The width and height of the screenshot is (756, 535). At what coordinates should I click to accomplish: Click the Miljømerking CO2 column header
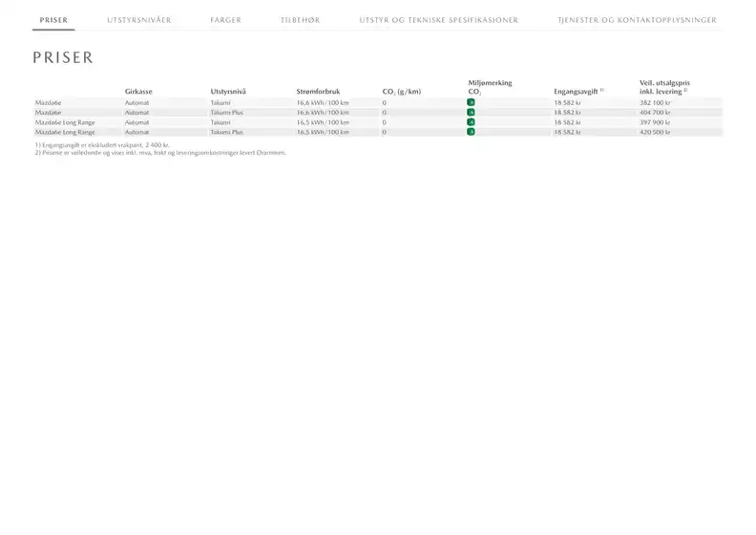490,87
